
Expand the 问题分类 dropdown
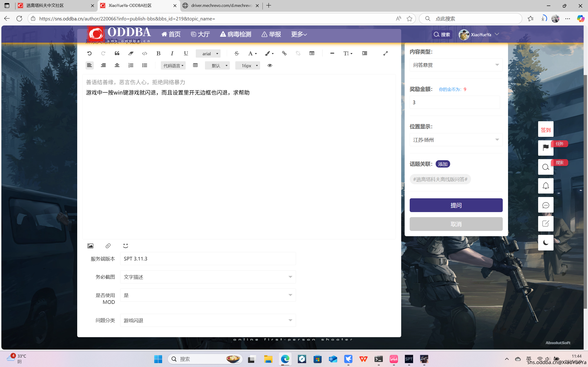pyautogui.click(x=208, y=320)
